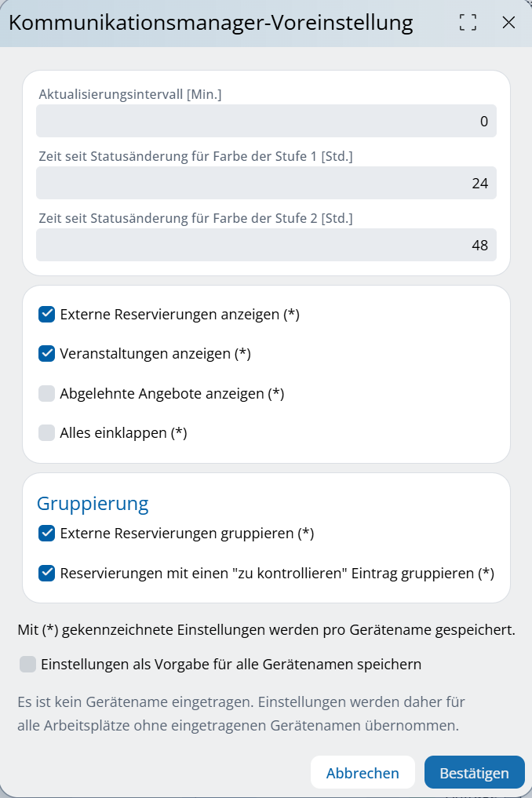Click the Aktualisierungsintervall input field
Image resolution: width=532 pixels, height=798 pixels.
coord(266,121)
